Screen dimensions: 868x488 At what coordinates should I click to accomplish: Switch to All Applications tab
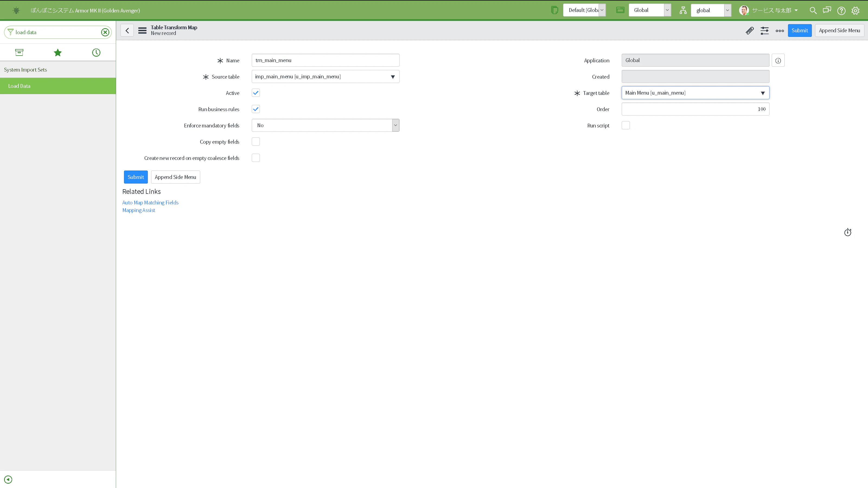19,53
